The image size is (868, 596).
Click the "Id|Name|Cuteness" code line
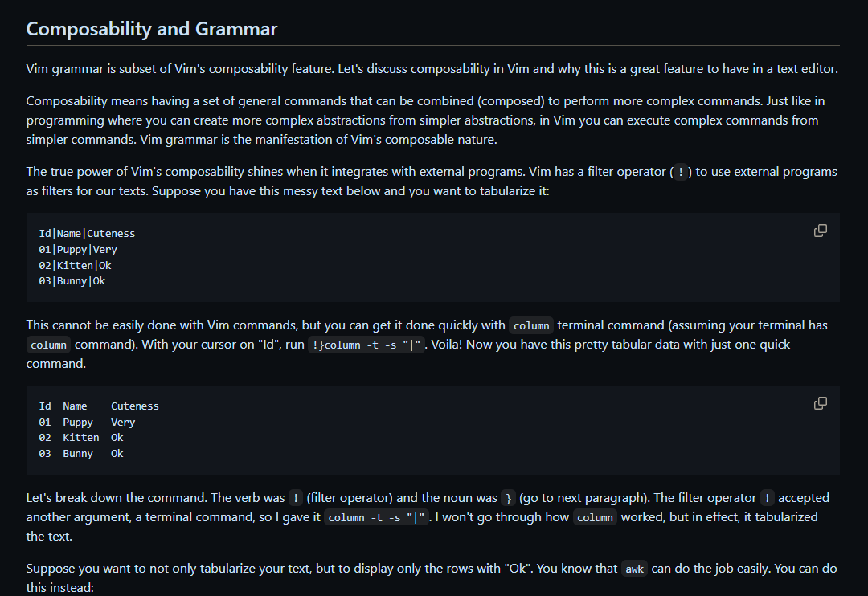pyautogui.click(x=87, y=234)
